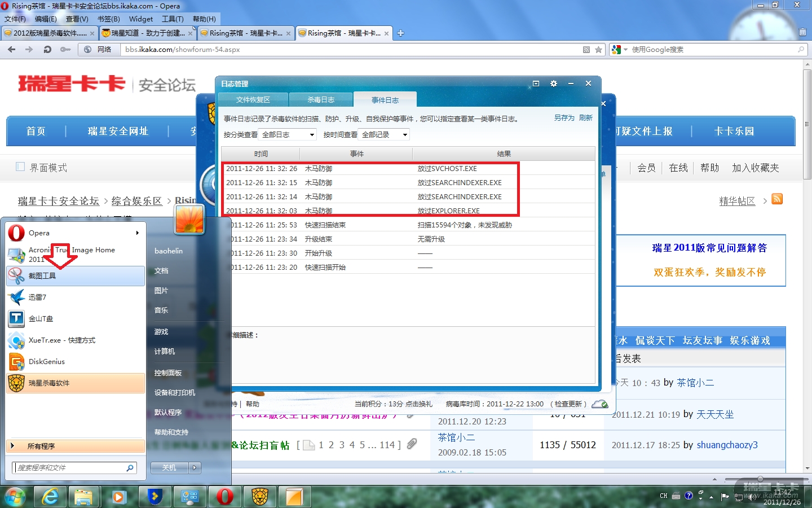Open Acronis True Image Home 2011
The height and width of the screenshot is (508, 812).
click(76, 255)
